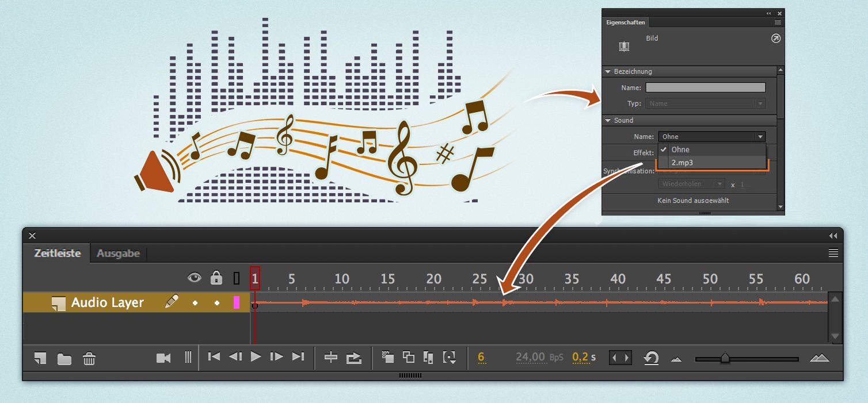This screenshot has height=403, width=868.
Task: Click the Bild frame icon
Action: point(624,47)
